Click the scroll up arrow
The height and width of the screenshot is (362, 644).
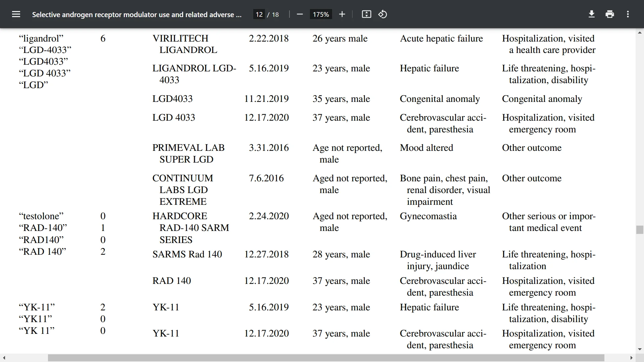[x=640, y=33]
